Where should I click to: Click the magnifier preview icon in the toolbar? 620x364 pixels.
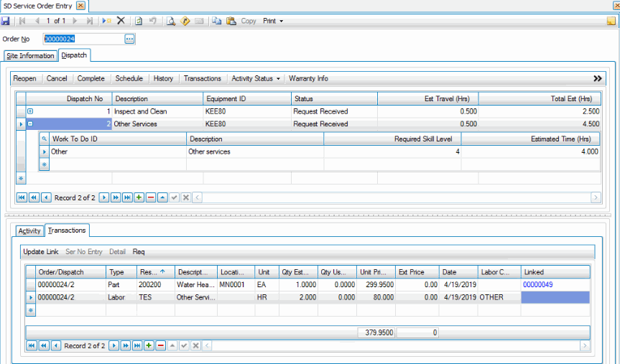[x=171, y=21]
